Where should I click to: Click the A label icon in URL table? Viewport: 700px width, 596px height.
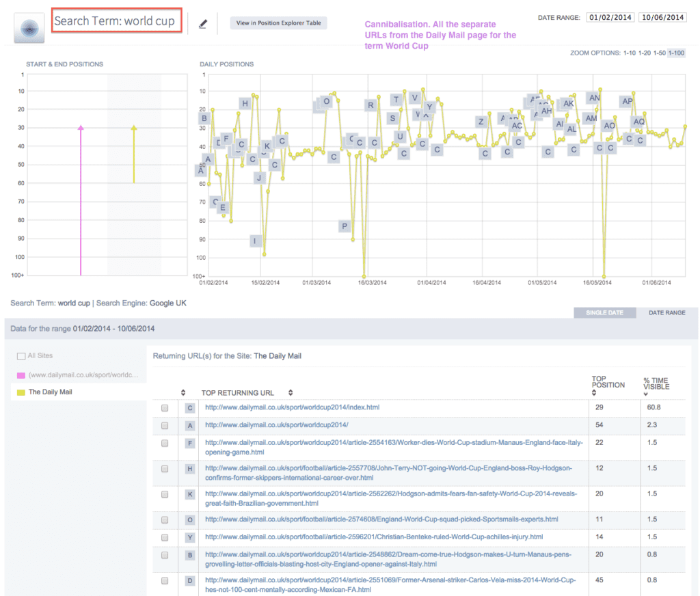click(x=190, y=425)
